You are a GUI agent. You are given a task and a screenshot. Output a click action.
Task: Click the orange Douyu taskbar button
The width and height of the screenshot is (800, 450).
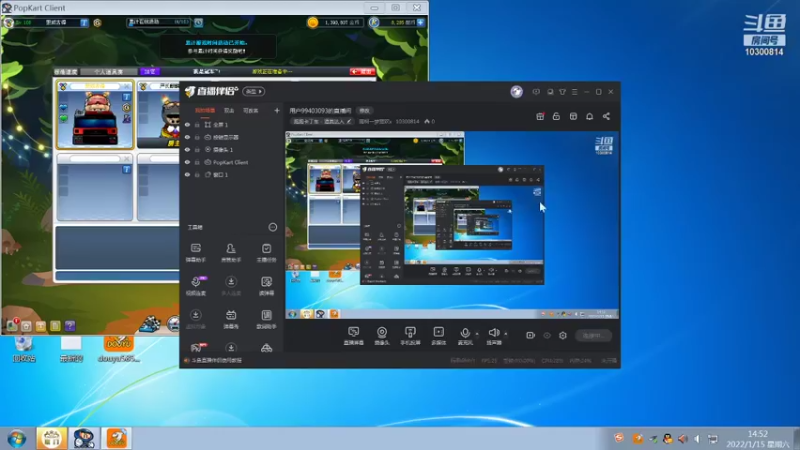coord(116,438)
